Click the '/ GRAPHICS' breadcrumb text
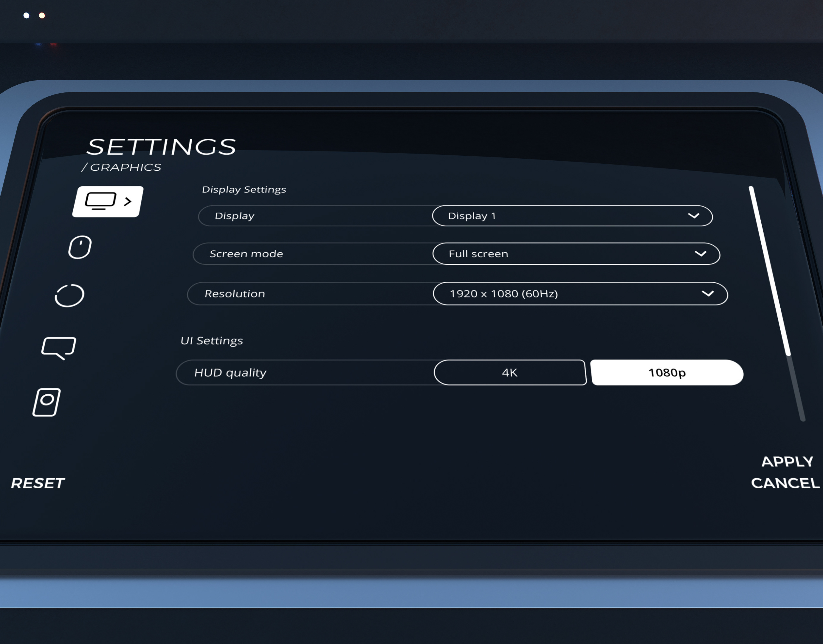Viewport: 823px width, 644px height. (x=121, y=167)
